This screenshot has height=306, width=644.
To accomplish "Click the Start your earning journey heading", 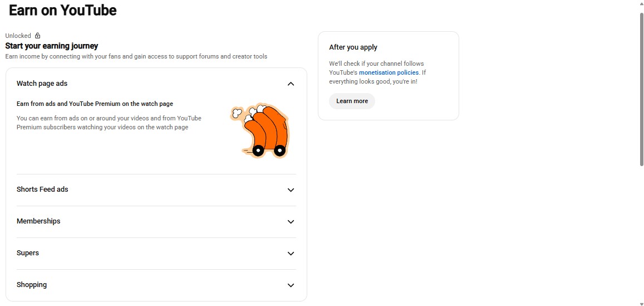I will click(x=52, y=46).
